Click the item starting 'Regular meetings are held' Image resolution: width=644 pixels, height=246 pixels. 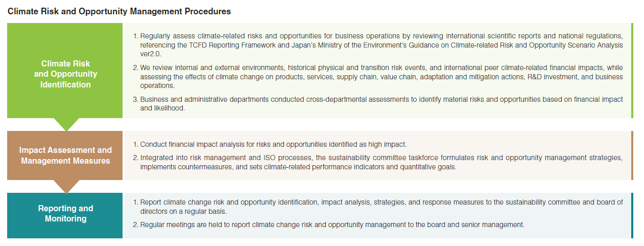(332, 225)
